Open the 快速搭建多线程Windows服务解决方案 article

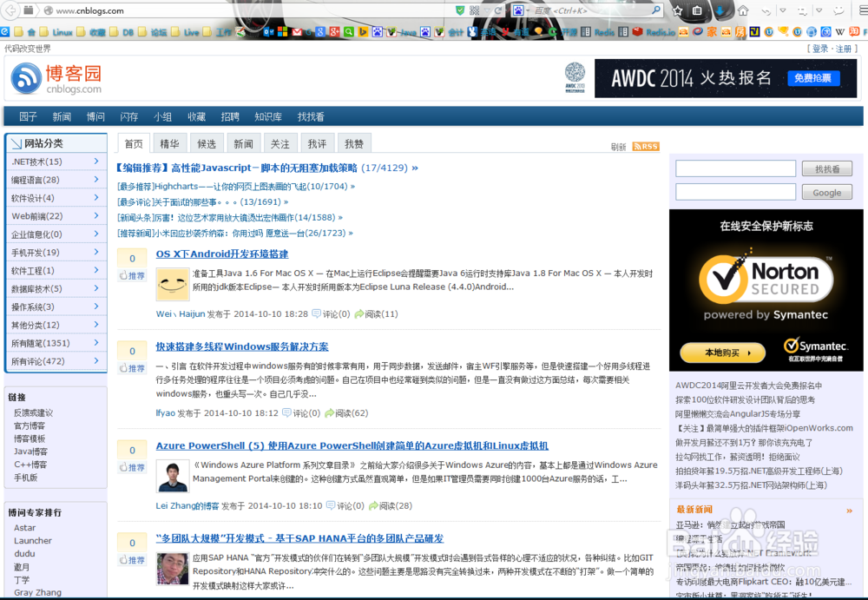click(242, 346)
